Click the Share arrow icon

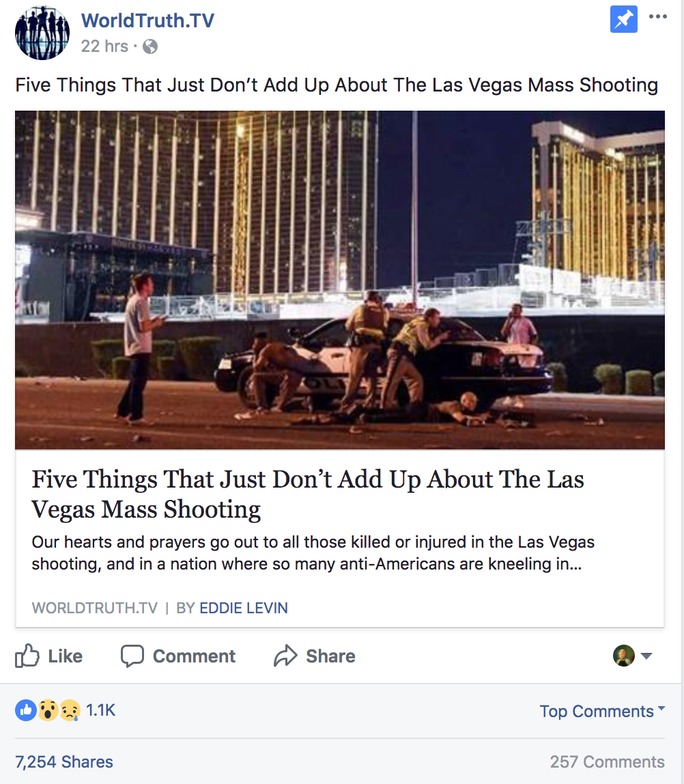(x=285, y=656)
